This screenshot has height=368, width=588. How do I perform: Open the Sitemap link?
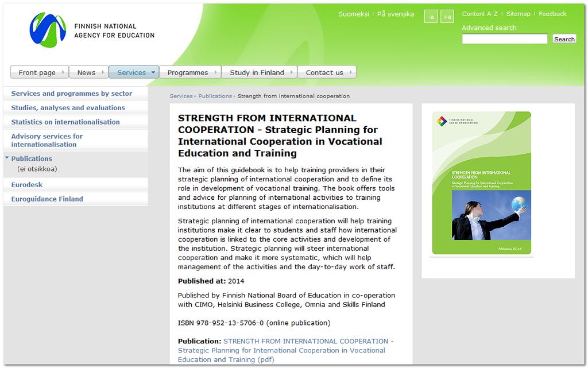(519, 14)
